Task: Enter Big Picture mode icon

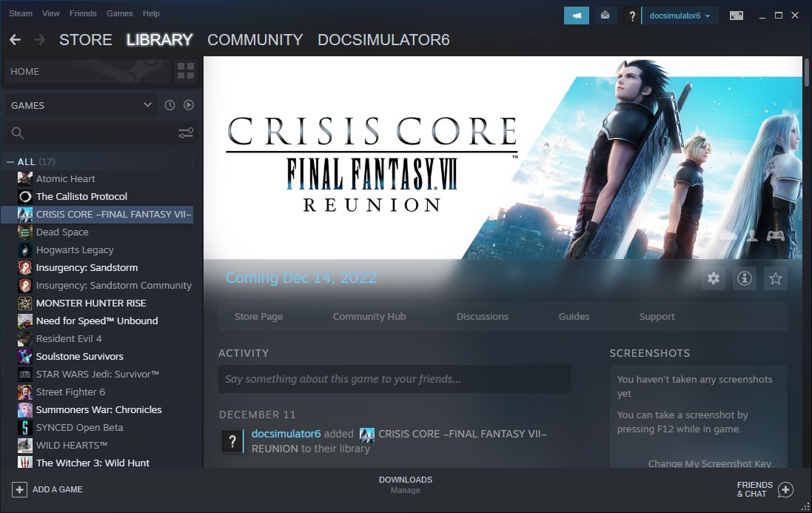Action: coord(736,16)
